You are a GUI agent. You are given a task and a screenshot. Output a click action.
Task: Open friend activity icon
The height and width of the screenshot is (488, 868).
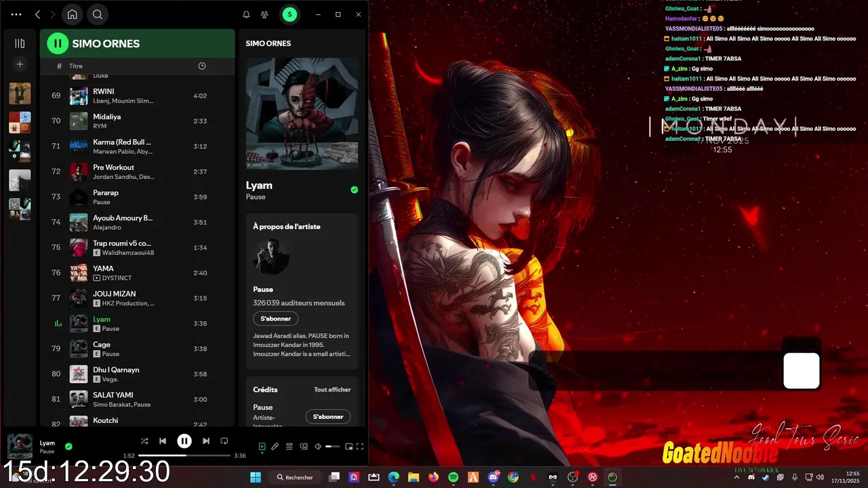(x=264, y=14)
